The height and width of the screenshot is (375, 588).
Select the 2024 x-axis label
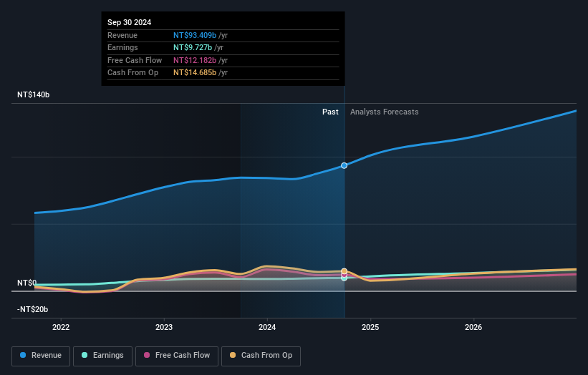[x=267, y=327]
